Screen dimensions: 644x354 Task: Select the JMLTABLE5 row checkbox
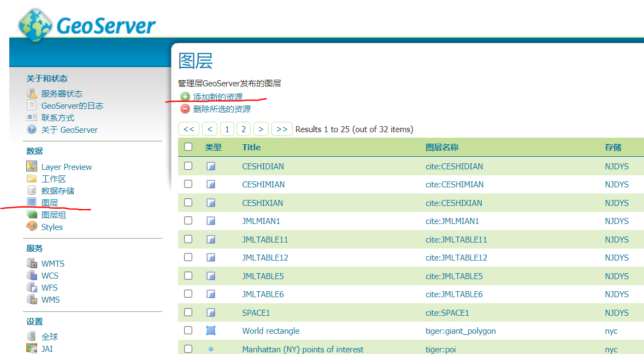coord(188,276)
